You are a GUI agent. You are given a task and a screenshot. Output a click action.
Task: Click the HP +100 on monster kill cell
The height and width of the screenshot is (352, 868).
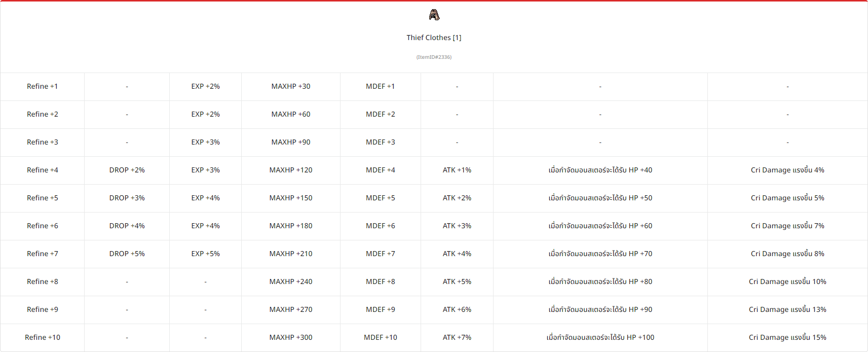click(x=600, y=338)
